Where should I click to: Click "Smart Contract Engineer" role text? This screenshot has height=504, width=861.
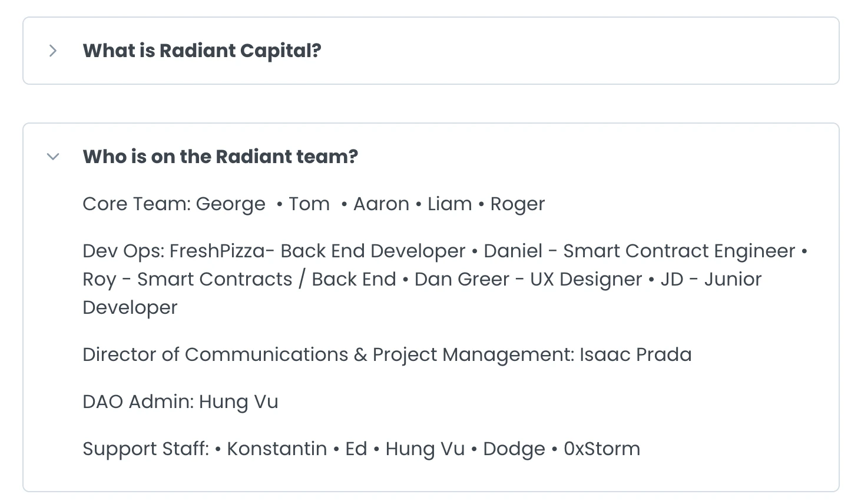679,251
